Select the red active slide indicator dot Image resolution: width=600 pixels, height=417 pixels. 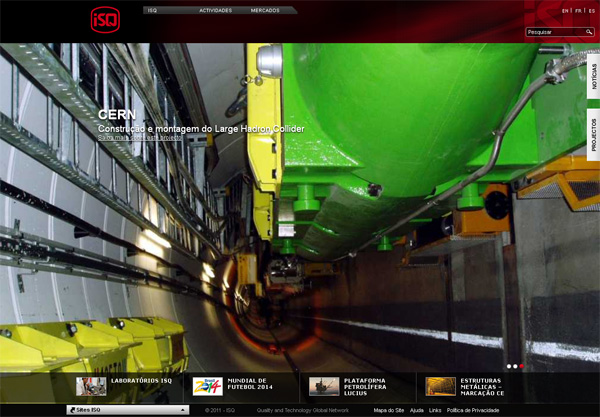pyautogui.click(x=521, y=366)
